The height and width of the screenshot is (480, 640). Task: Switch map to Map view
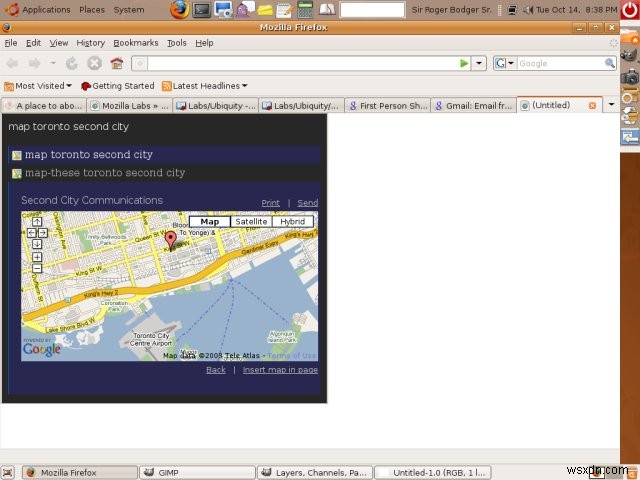tap(210, 222)
